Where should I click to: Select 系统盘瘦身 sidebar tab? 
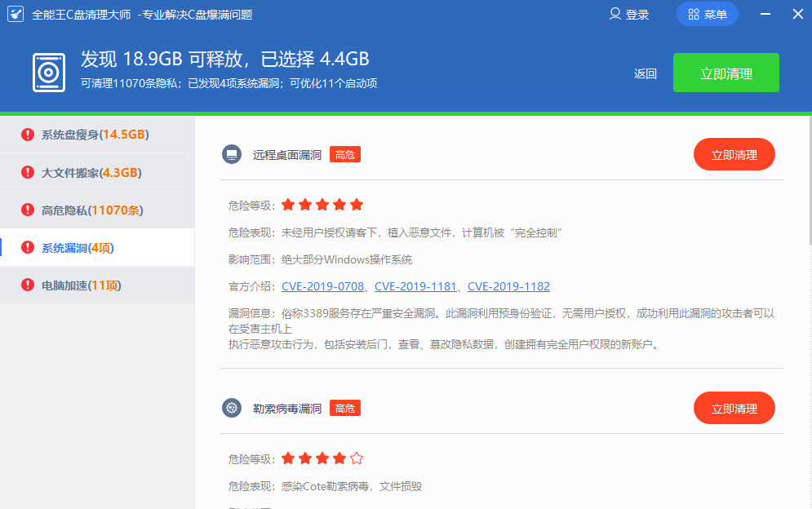pyautogui.click(x=95, y=135)
